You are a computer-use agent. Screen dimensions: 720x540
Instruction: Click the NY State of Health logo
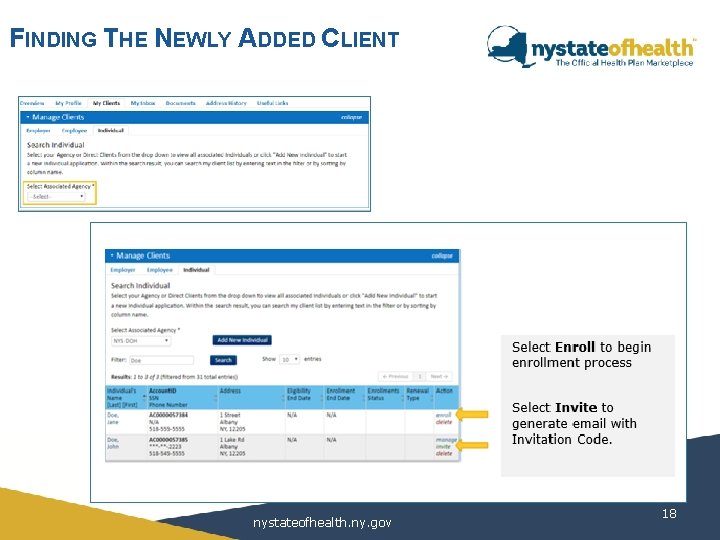[591, 47]
